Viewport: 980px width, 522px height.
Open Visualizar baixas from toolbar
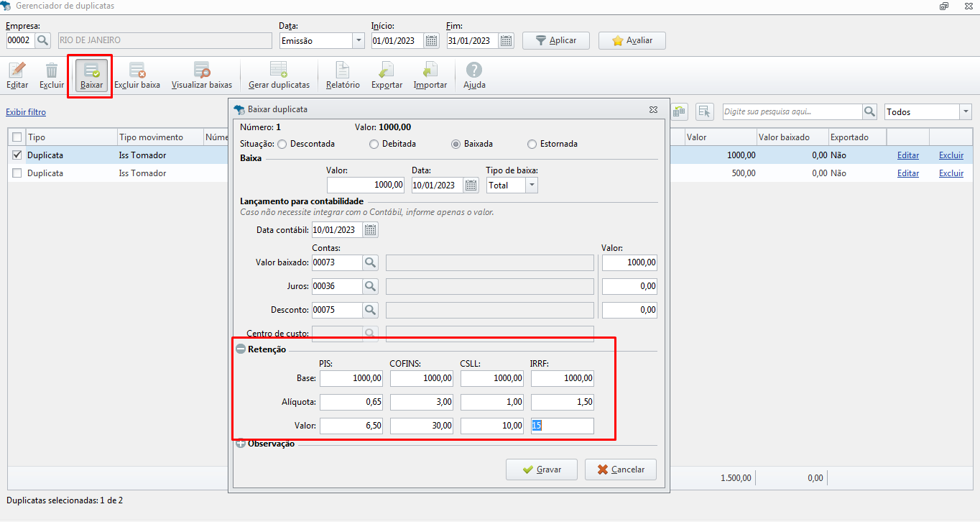coord(202,76)
